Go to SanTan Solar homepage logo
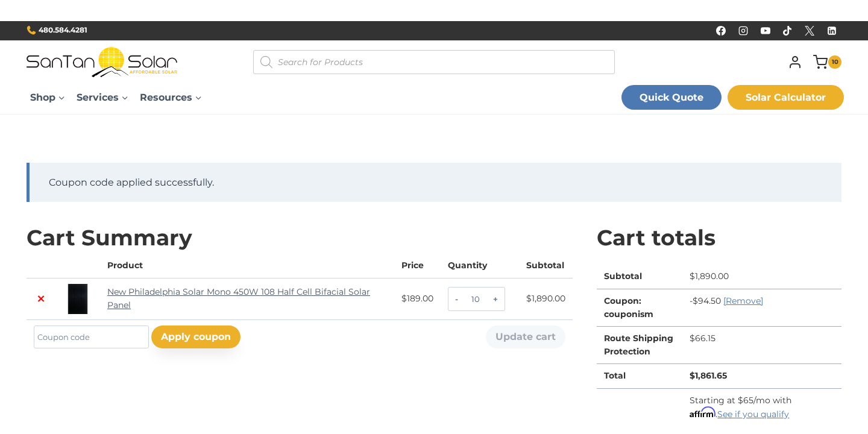The image size is (868, 434). [x=102, y=62]
